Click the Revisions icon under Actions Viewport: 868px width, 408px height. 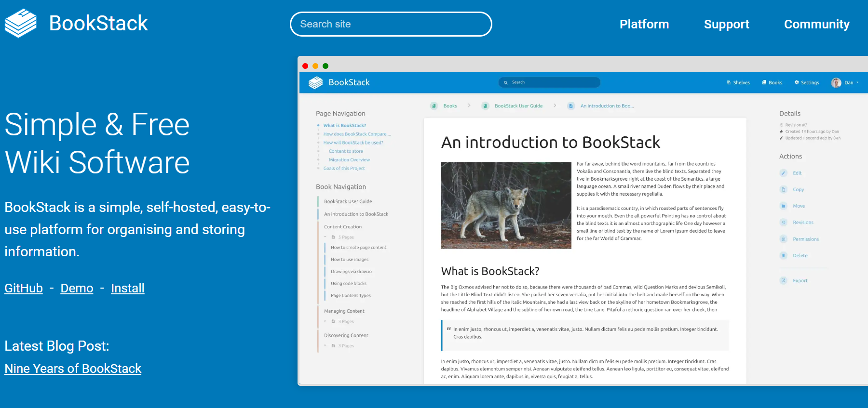click(x=784, y=223)
